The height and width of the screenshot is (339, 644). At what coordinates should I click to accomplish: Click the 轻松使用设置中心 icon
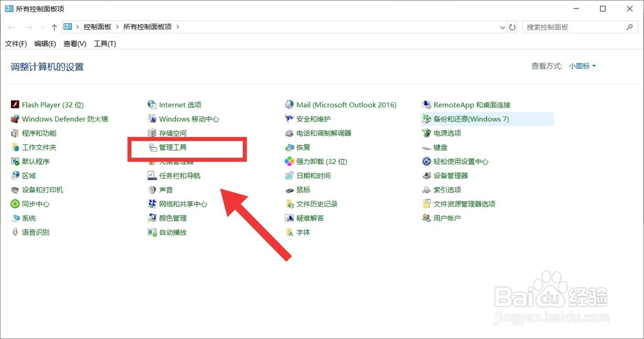[x=427, y=161]
